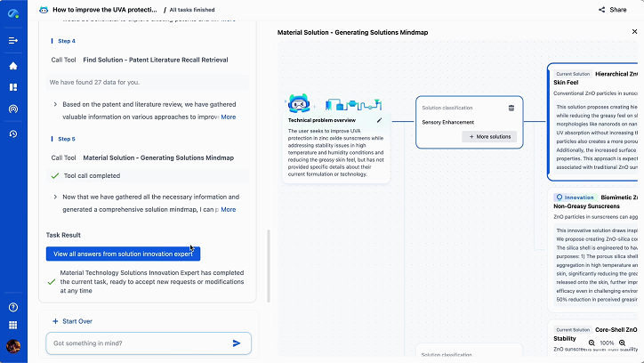Click the 'All tasks finished' status

point(192,10)
